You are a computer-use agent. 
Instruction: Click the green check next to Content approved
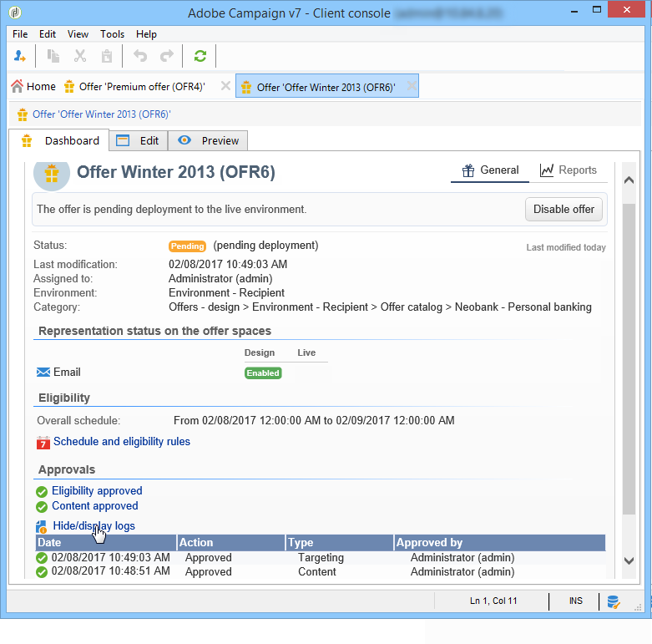(x=42, y=507)
